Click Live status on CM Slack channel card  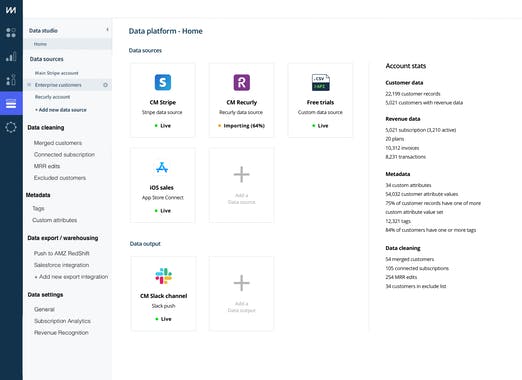tap(163, 319)
